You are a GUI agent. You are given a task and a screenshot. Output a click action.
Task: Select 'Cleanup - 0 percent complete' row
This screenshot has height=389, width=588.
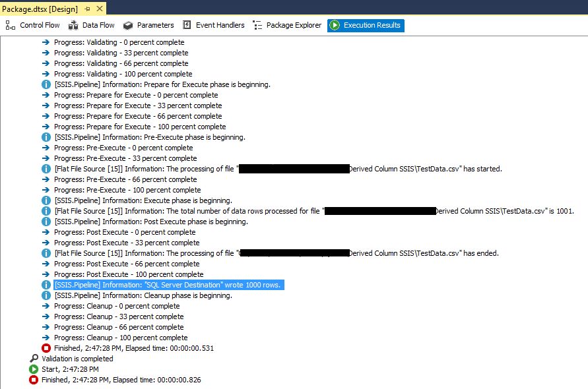pos(117,306)
